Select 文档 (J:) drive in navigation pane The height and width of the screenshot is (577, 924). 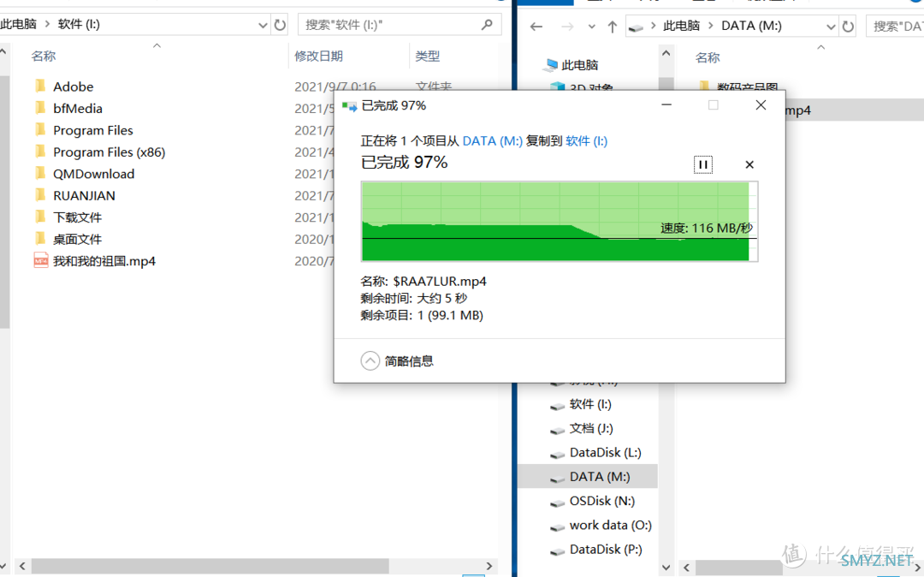tap(591, 429)
